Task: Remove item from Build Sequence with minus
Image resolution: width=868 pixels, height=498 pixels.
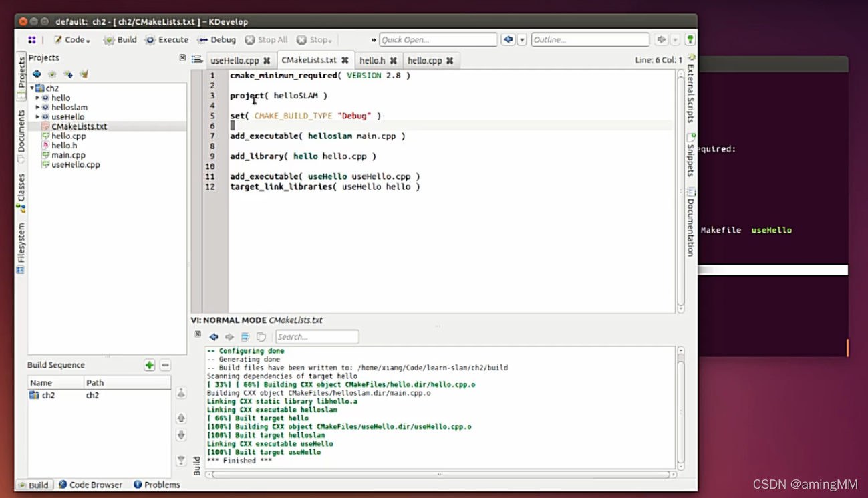Action: click(x=165, y=365)
